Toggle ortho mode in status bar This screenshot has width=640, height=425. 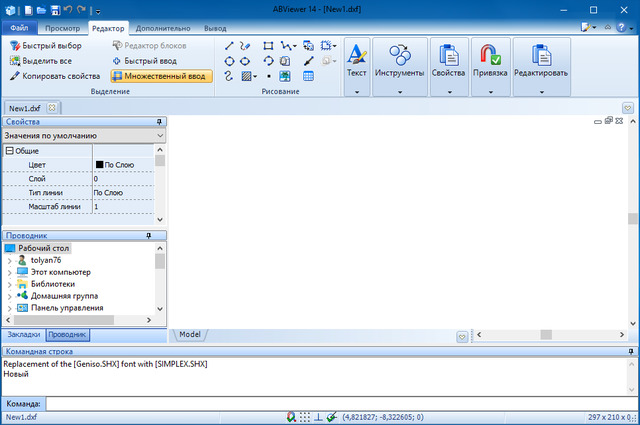click(318, 417)
